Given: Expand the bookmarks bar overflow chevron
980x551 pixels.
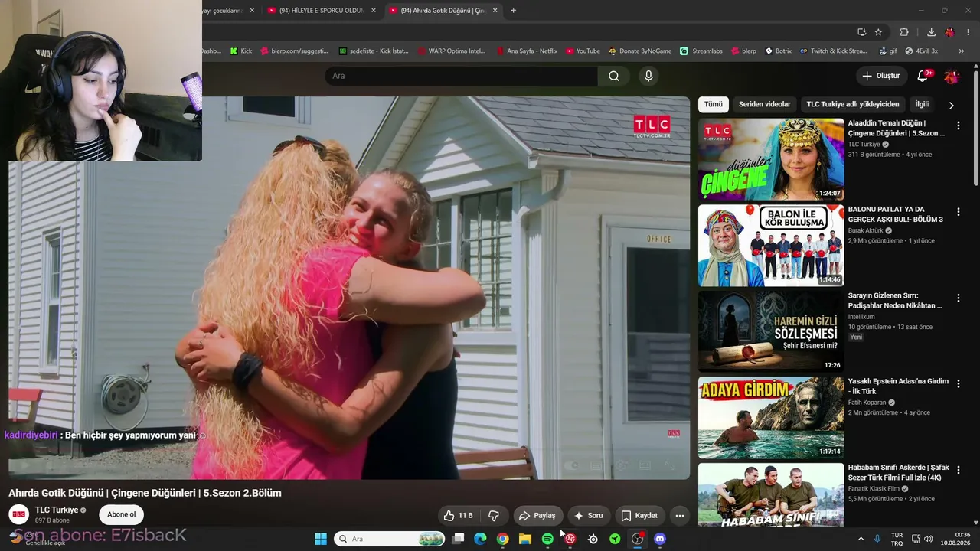Looking at the screenshot, I should pyautogui.click(x=962, y=51).
